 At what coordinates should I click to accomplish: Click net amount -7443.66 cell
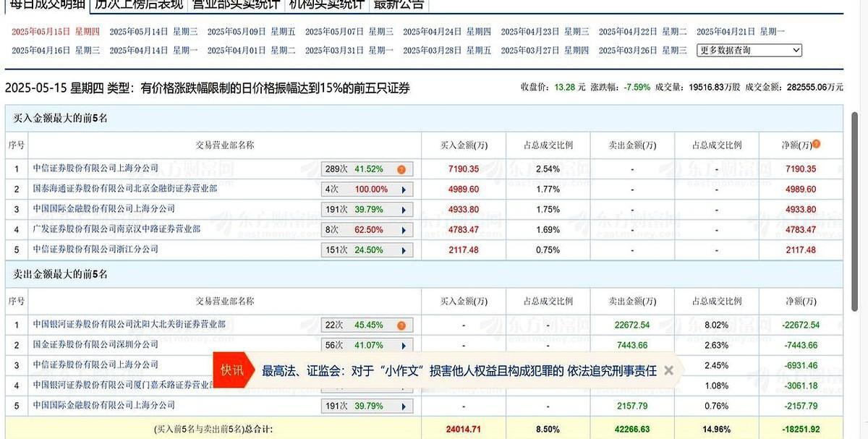tap(799, 346)
